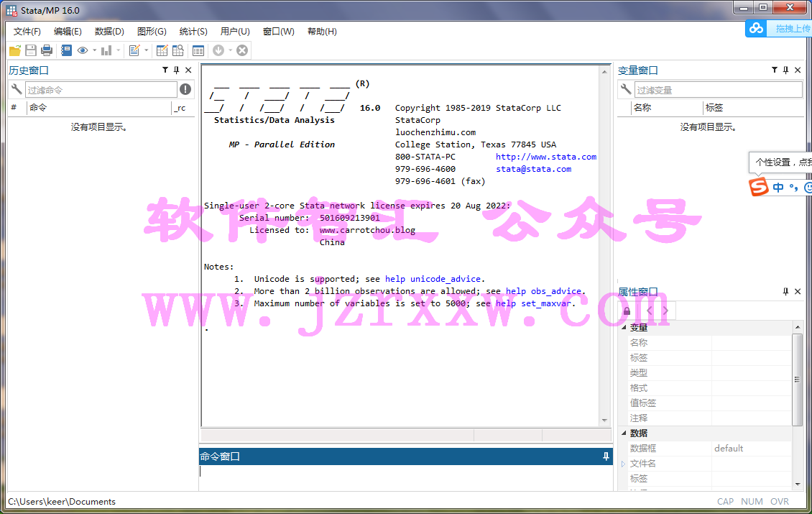The width and height of the screenshot is (812, 514).
Task: Open the Data Browser magnifier toolbar icon
Action: (x=178, y=50)
